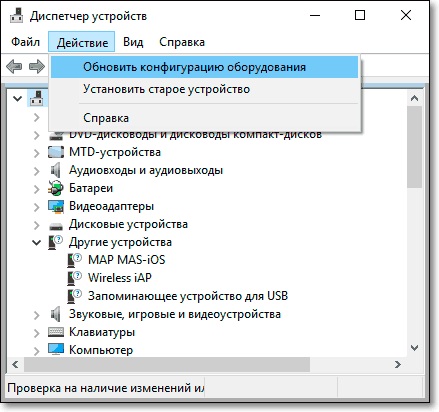Screen dimensions: 439x412
Task: Expand Звуковые, игровые и видеоустройства node
Action: tap(36, 315)
